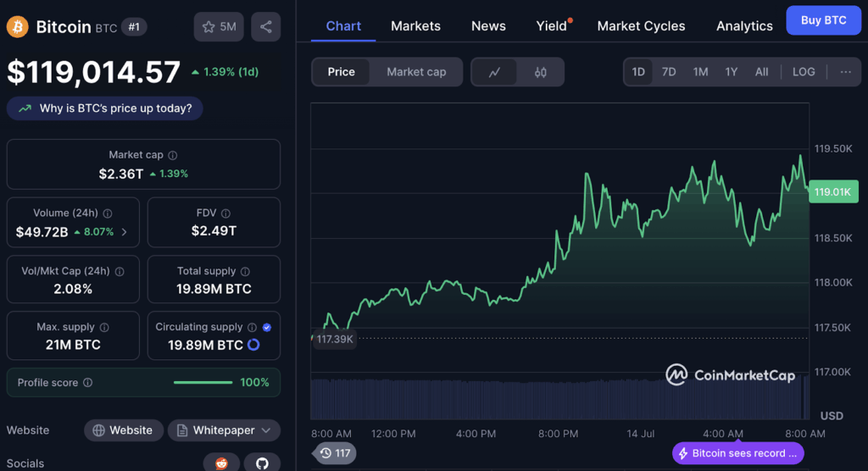Screen dimensions: 868x471
Task: Click the Profile score progress bar
Action: pyautogui.click(x=202, y=383)
